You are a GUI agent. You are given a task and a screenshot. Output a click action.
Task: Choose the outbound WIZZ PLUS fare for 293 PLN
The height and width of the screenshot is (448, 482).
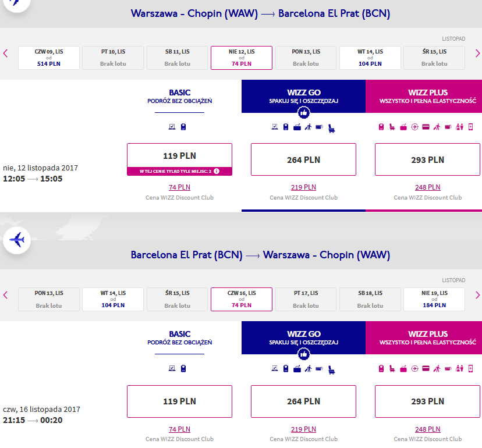[428, 159]
